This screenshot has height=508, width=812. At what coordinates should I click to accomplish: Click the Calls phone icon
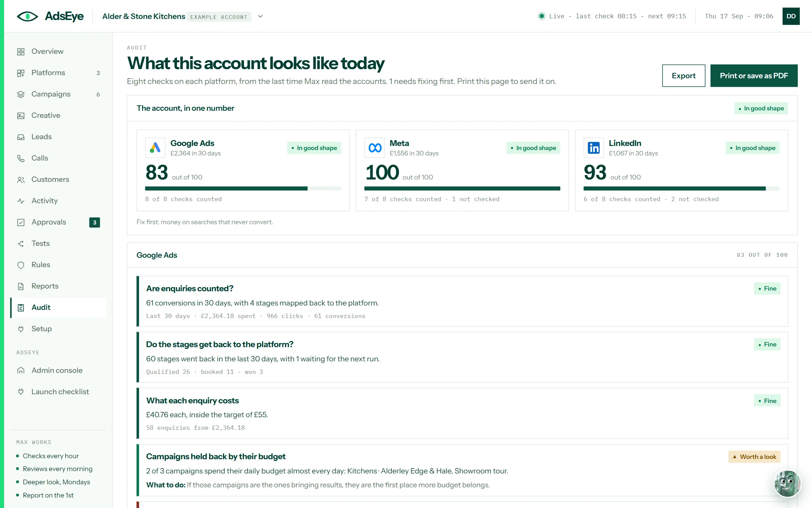pos(21,158)
